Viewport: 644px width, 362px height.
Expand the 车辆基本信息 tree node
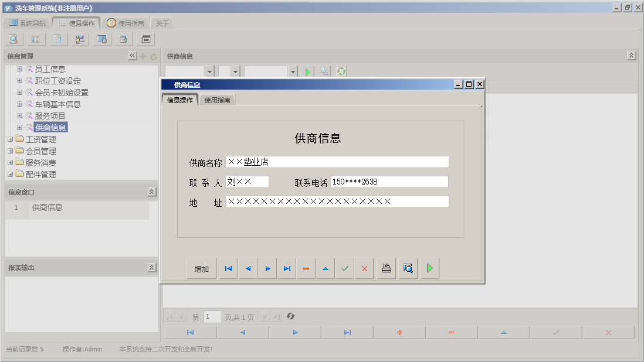point(19,104)
